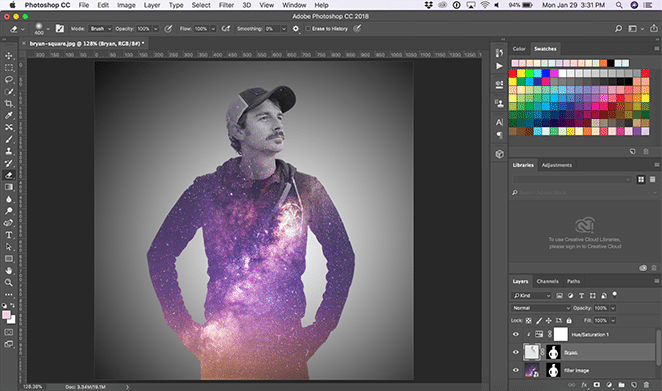This screenshot has height=391, width=662.
Task: Toggle lock transparent pixels
Action: coord(529,320)
